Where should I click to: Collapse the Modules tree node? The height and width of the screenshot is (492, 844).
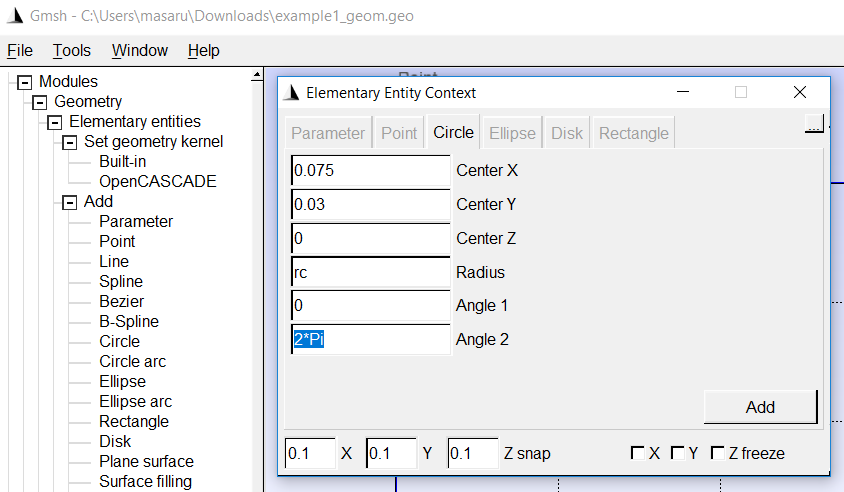tap(24, 82)
